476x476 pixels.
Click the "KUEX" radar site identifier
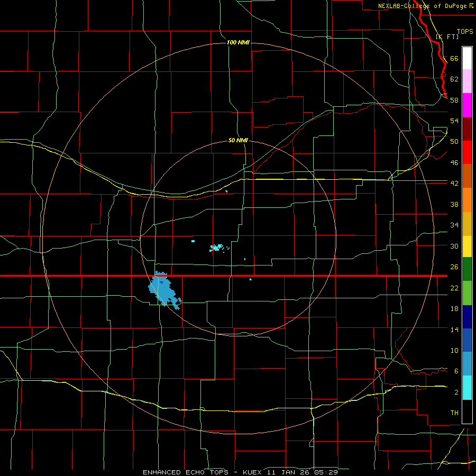pyautogui.click(x=253, y=472)
